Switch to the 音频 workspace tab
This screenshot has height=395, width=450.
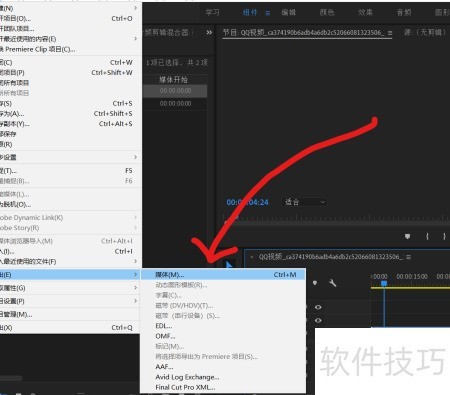pyautogui.click(x=404, y=13)
